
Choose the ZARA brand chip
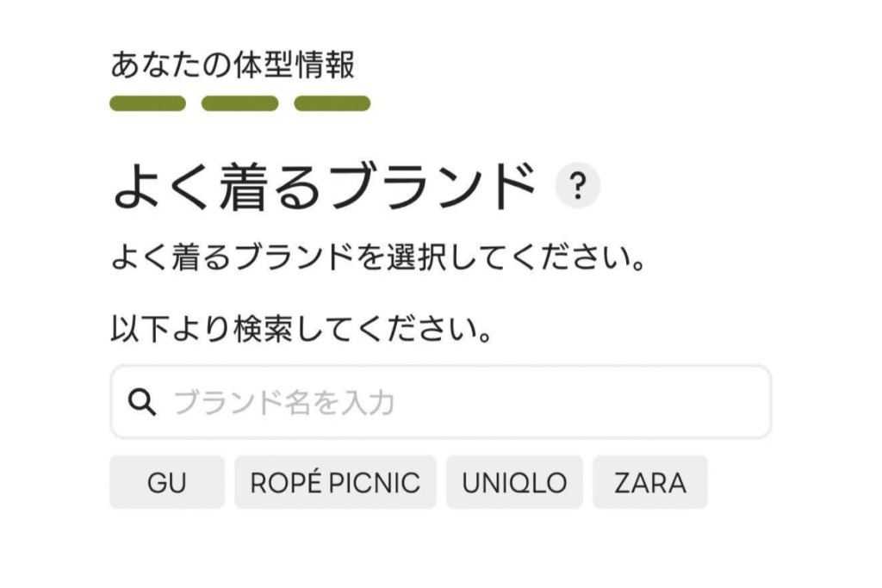click(x=650, y=483)
